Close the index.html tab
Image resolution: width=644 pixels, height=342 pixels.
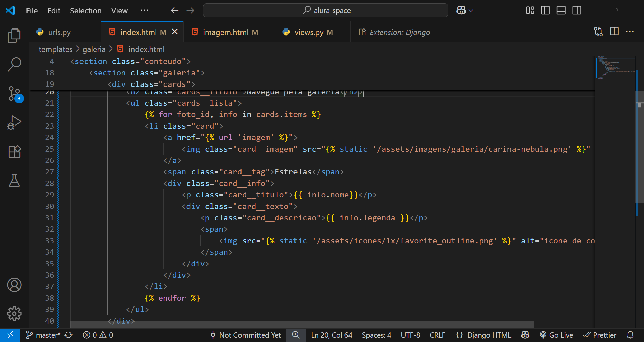click(175, 32)
